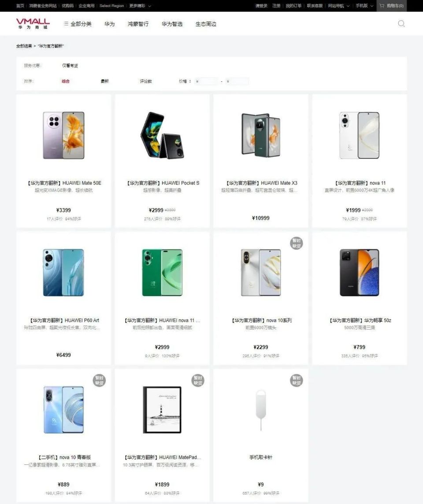Click the 请登录 link
The width and height of the screenshot is (423, 504).
[x=261, y=6]
